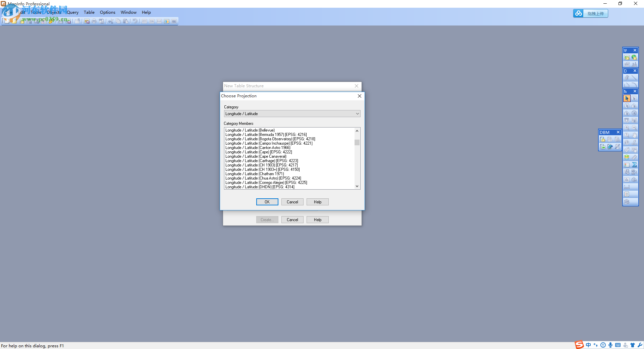Select the Label tag tool

627,150
